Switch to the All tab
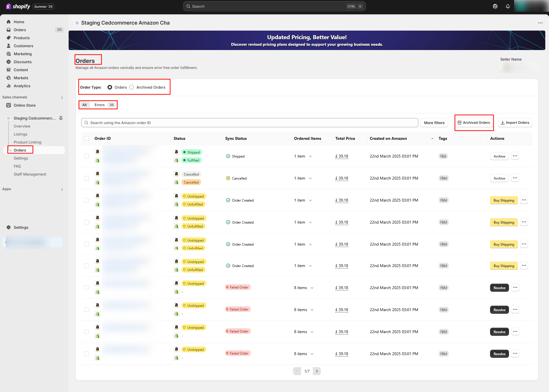The image size is (549, 392). (x=85, y=105)
